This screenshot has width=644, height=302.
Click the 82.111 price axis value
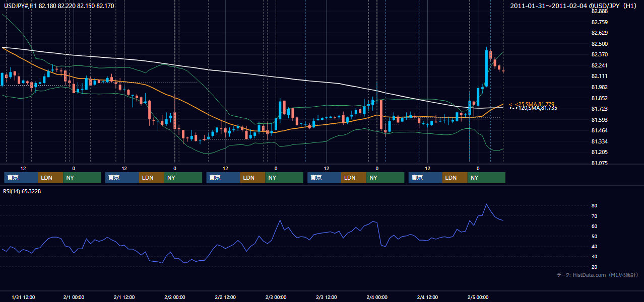(599, 76)
